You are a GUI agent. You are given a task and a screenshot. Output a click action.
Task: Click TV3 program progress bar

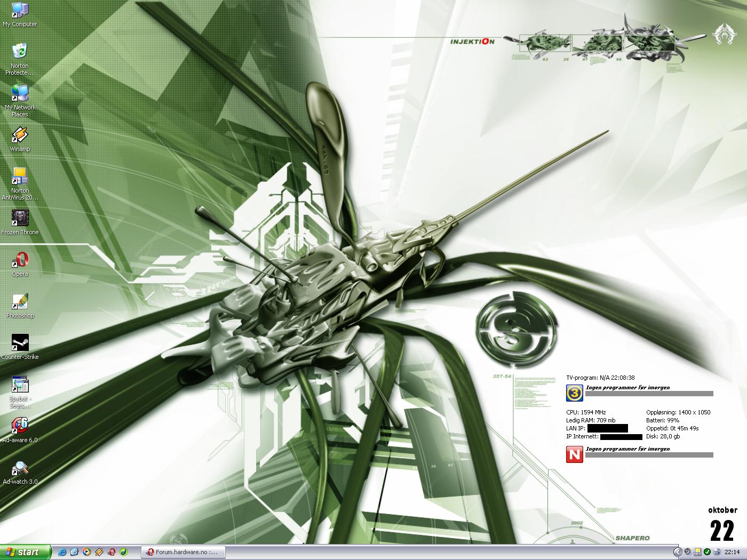click(649, 394)
